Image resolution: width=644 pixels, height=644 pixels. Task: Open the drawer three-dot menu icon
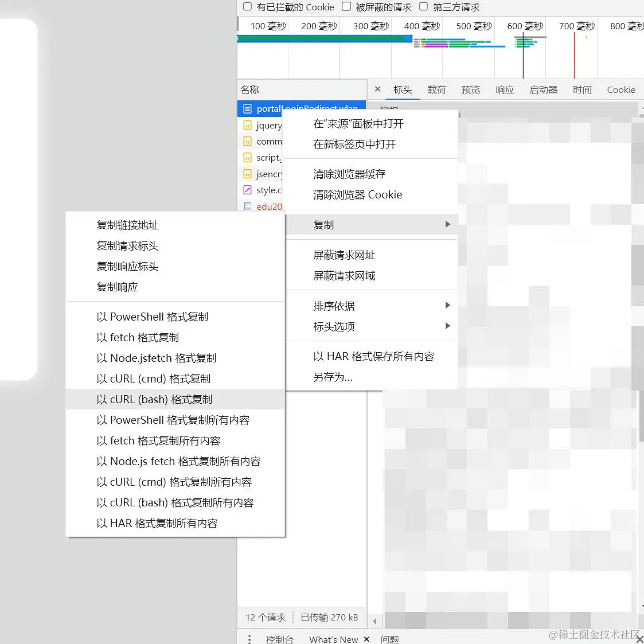pyautogui.click(x=249, y=638)
